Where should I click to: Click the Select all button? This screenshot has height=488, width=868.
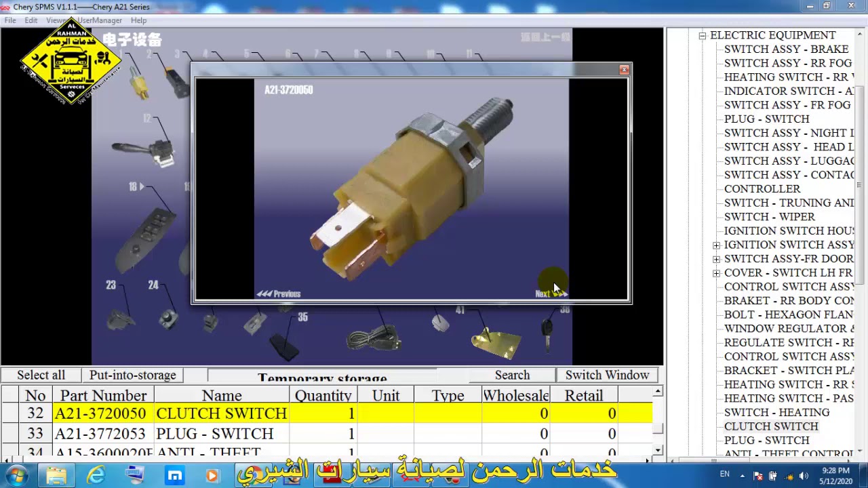(x=41, y=375)
